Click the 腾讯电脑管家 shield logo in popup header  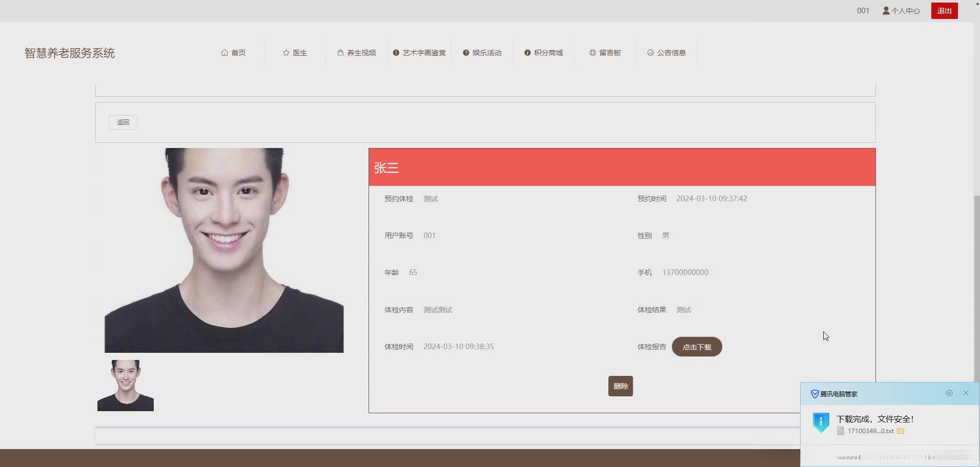[x=814, y=394]
